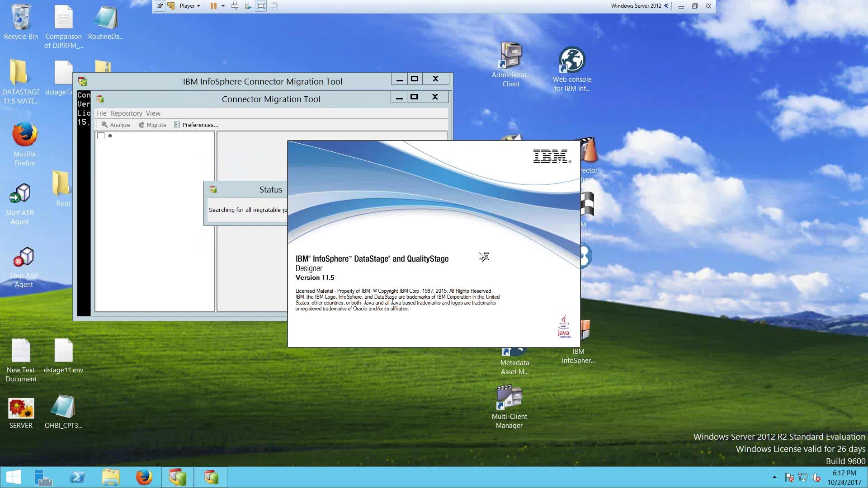This screenshot has width=868, height=488.
Task: Open the taskbar clock and date
Action: coord(844,478)
